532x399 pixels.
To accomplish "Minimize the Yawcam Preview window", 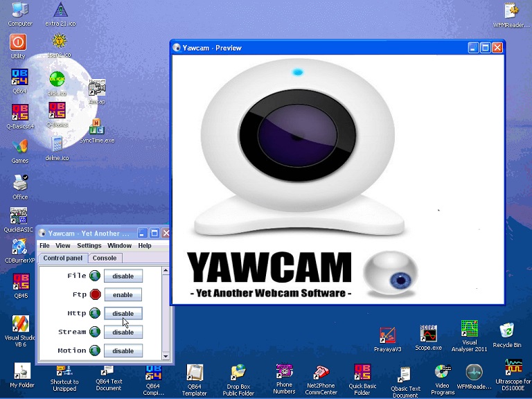I will 474,48.
